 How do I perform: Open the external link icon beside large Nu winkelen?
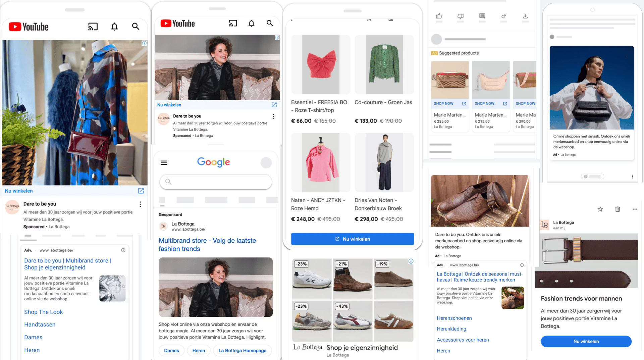tap(141, 191)
